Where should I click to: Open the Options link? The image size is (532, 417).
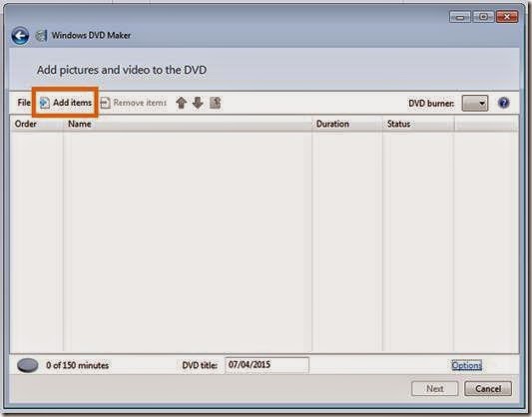pos(466,365)
